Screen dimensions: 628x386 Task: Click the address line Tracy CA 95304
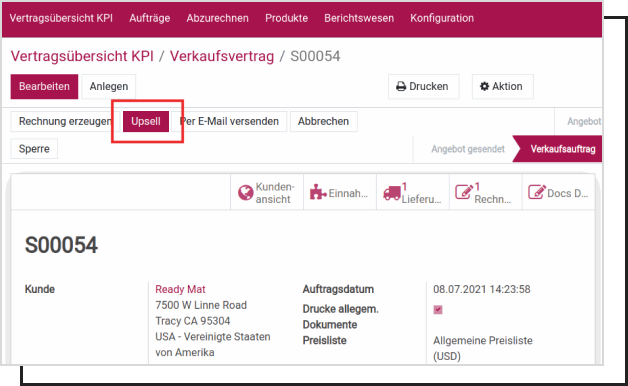tap(193, 321)
